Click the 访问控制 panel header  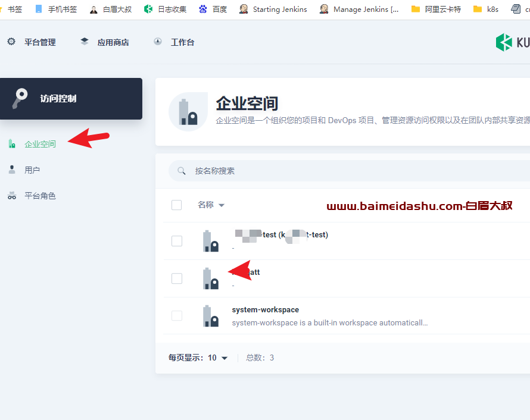pyautogui.click(x=71, y=99)
